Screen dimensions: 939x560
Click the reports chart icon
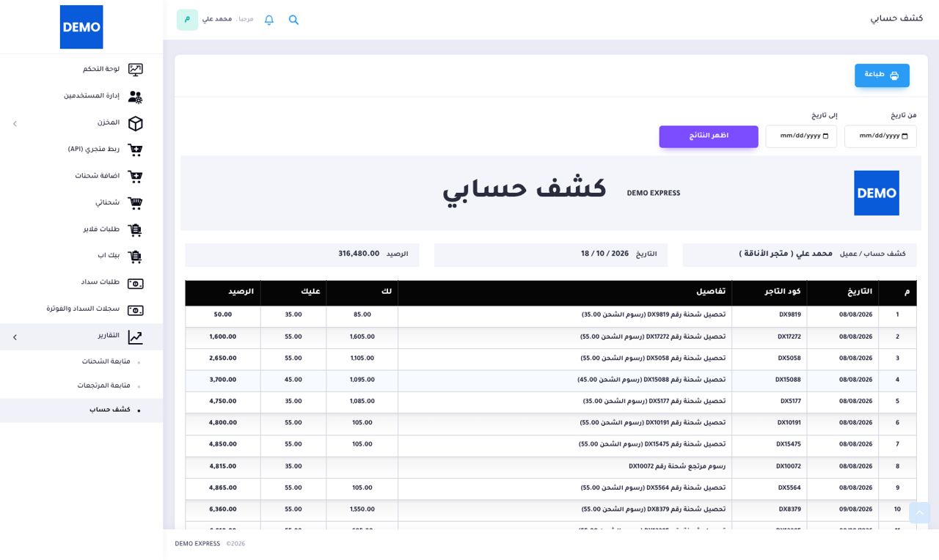click(135, 337)
